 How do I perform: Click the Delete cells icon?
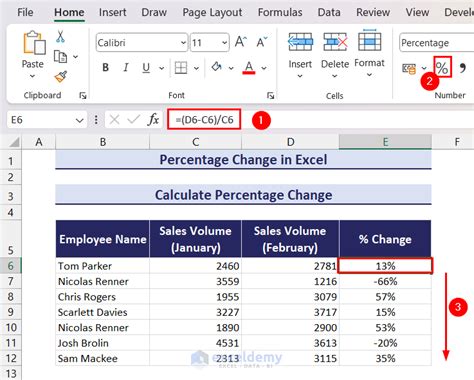(x=335, y=42)
